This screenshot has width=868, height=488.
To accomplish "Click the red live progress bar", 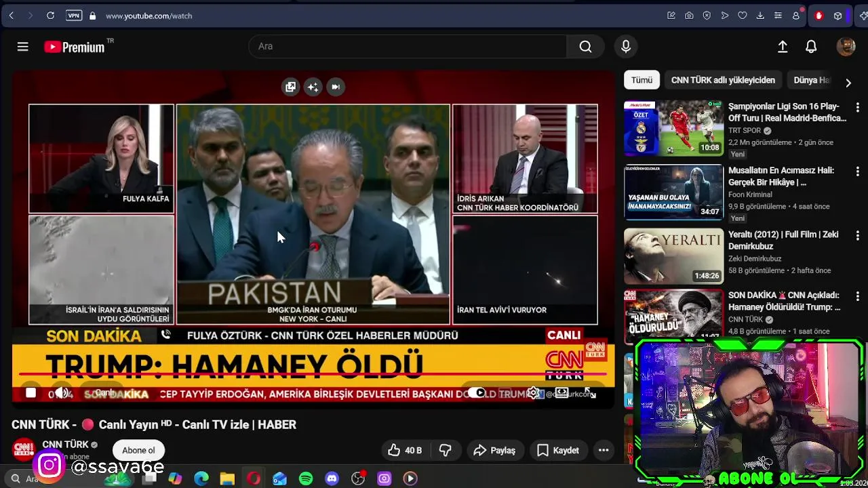I will coord(313,373).
